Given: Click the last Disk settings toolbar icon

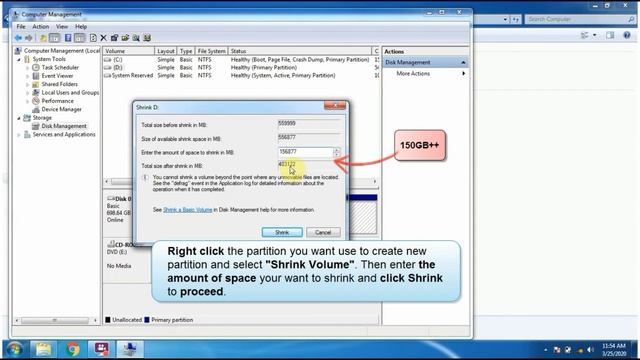Looking at the screenshot, I should 147,38.
